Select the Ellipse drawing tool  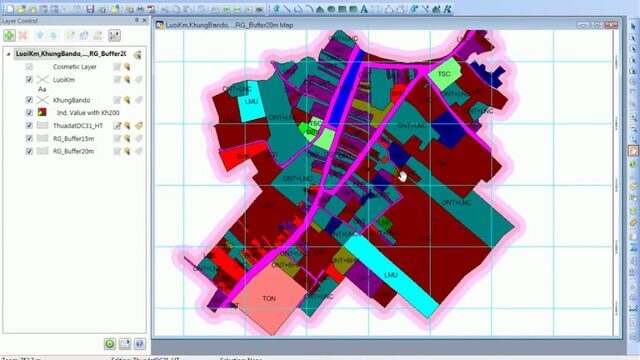[331, 9]
